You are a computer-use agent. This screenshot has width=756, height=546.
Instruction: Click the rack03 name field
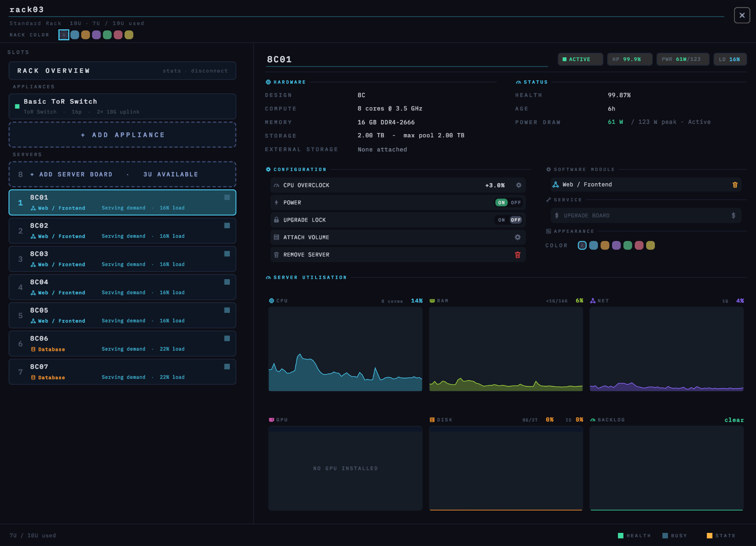366,10
